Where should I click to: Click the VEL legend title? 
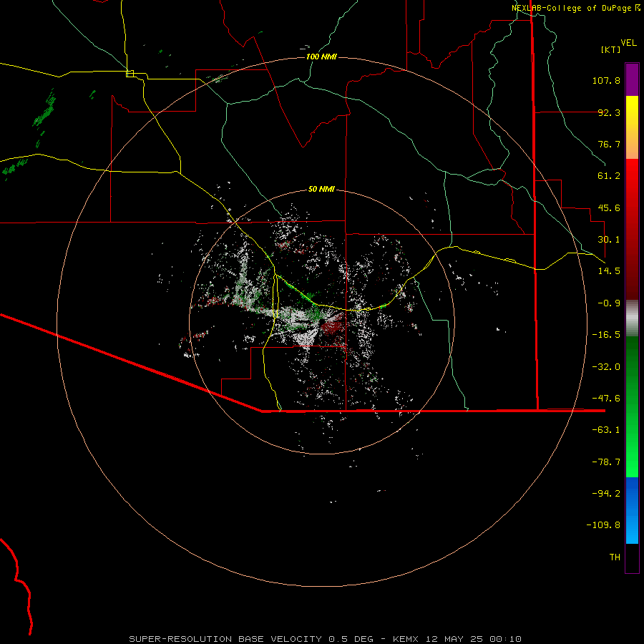[x=628, y=43]
